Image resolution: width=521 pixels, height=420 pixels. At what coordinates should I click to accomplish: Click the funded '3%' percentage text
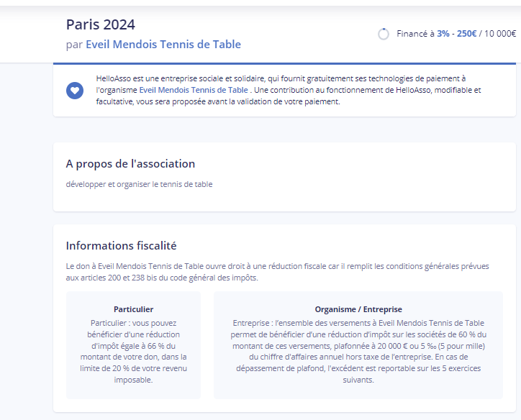point(443,34)
